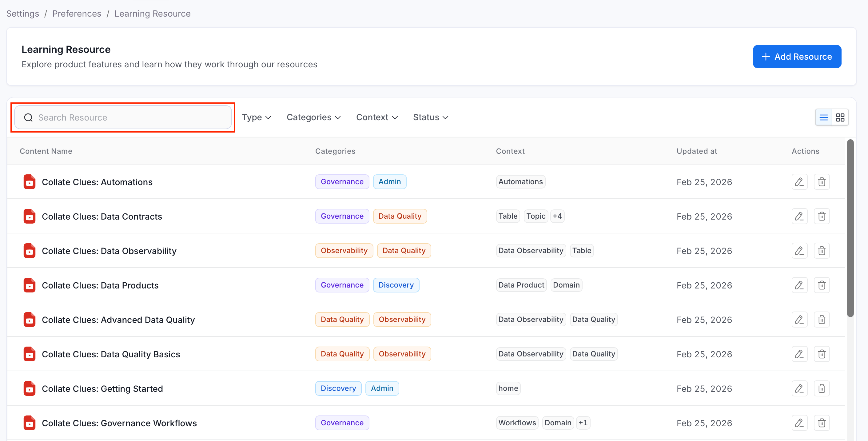Open Collate Clues: Getting Started
868x441 pixels.
coord(102,388)
